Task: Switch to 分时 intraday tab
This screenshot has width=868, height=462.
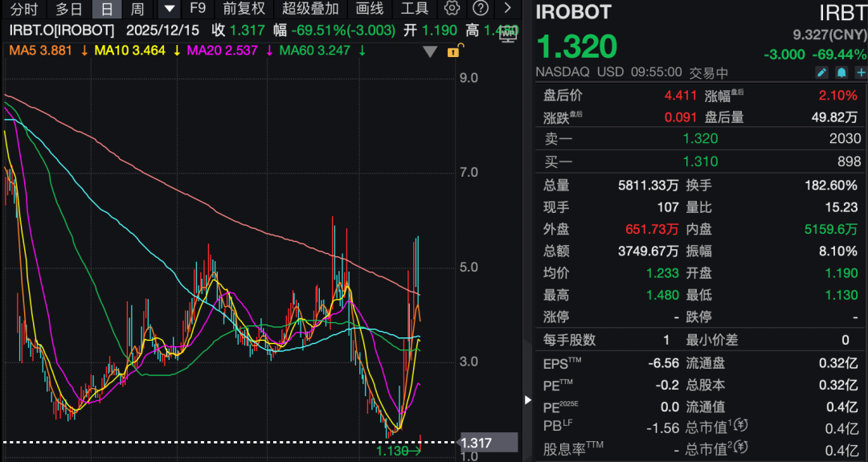Action: click(24, 9)
